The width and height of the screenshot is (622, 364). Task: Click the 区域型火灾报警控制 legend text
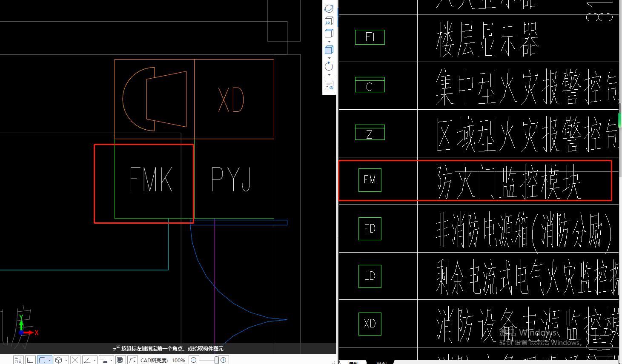coord(527,134)
